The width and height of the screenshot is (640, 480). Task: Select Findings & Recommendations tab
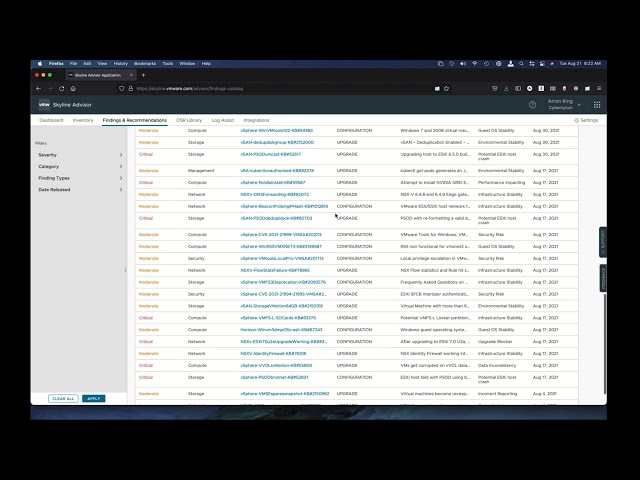[x=135, y=120]
